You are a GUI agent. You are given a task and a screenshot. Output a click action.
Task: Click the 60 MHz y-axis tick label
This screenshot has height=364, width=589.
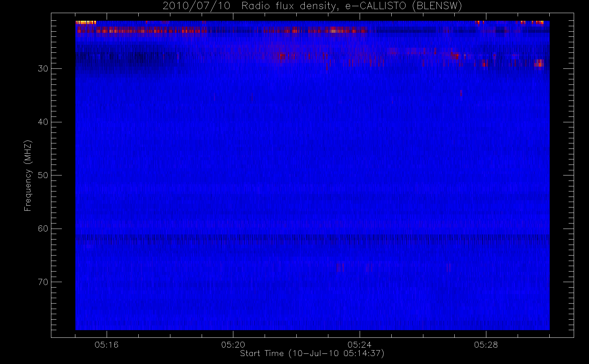43,229
